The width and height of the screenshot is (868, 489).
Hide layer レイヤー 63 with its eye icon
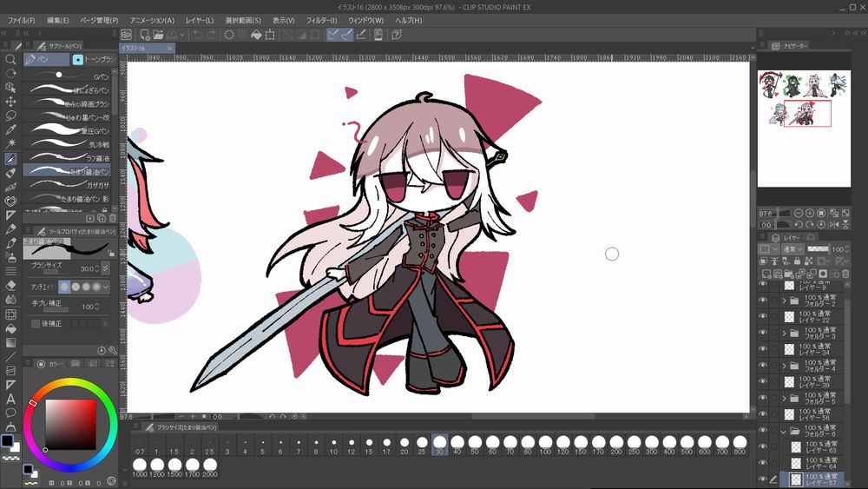point(763,446)
